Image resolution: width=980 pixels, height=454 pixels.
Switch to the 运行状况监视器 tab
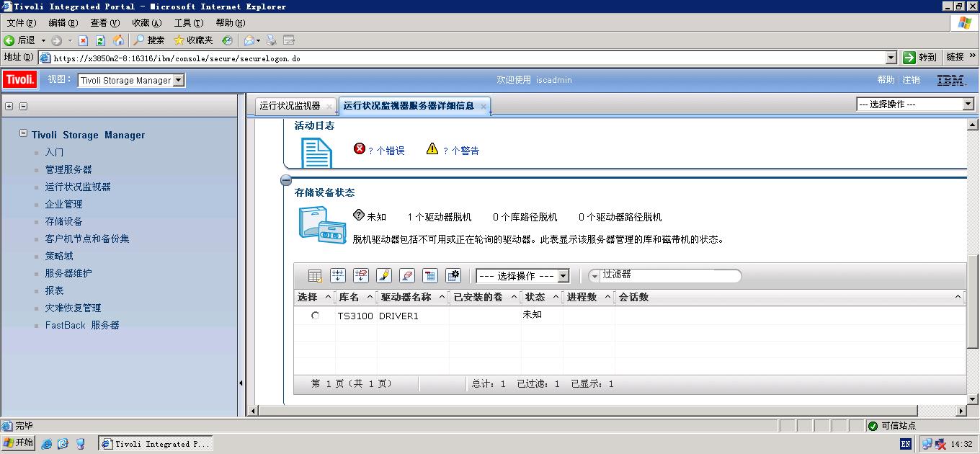pos(290,105)
